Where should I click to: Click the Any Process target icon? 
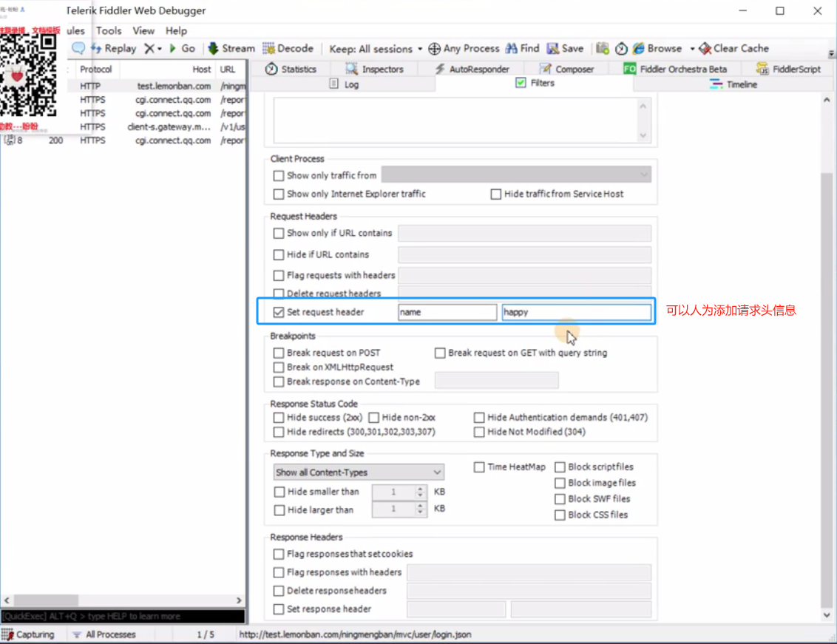[435, 49]
